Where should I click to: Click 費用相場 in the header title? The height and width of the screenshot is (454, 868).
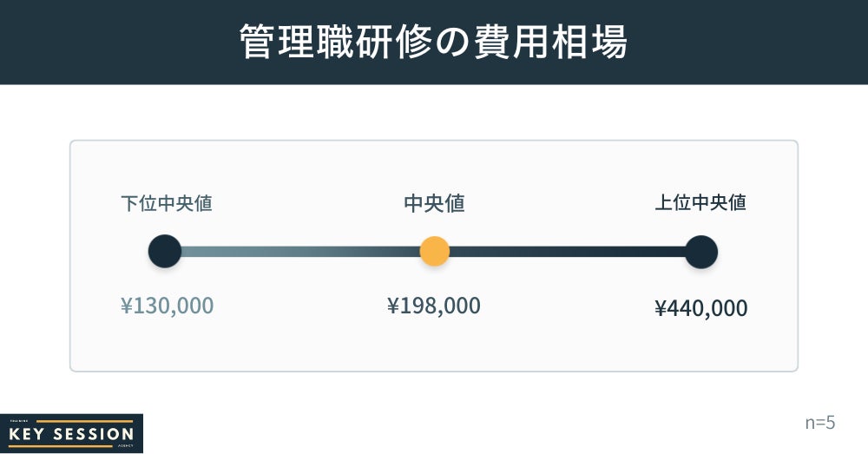click(x=550, y=43)
